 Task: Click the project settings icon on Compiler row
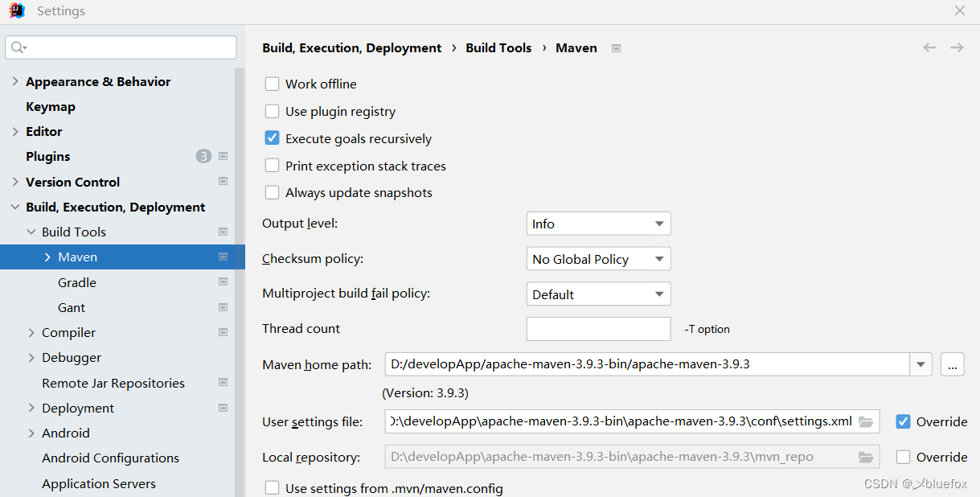tap(223, 332)
